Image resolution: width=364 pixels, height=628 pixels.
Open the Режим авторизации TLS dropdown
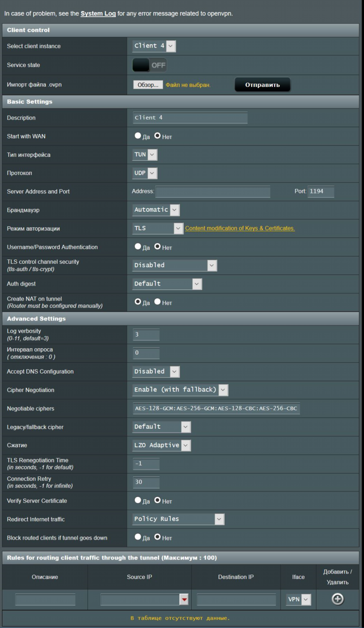click(x=158, y=228)
